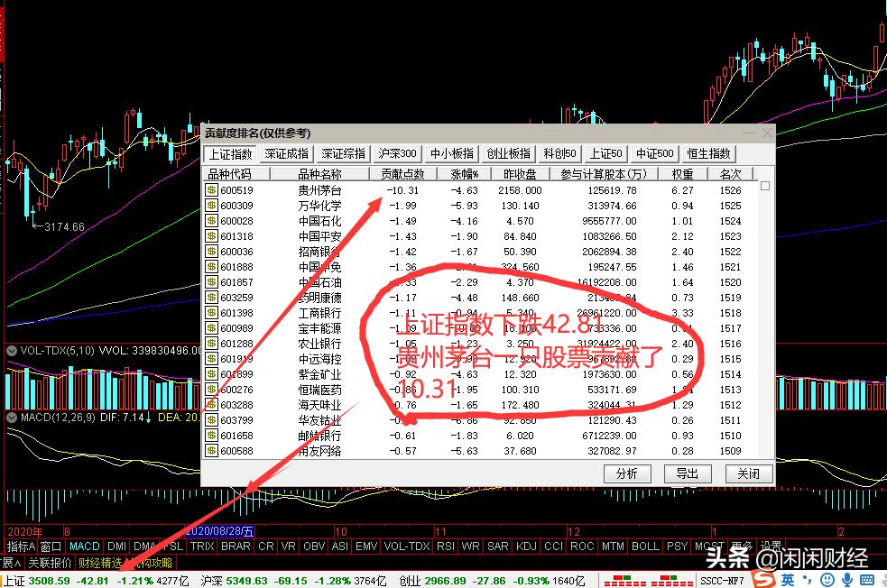This screenshot has width=887, height=588.
Task: Click the dollar icon beside code 600588
Action: tap(211, 450)
